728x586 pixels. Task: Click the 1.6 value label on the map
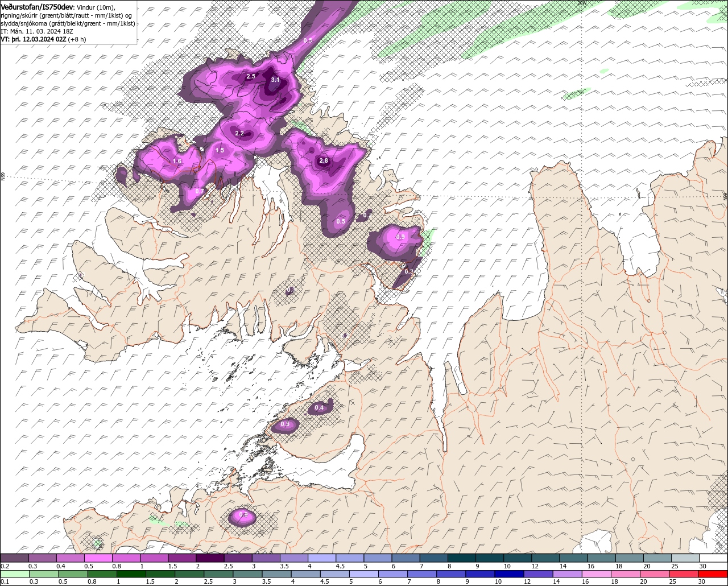tap(177, 162)
